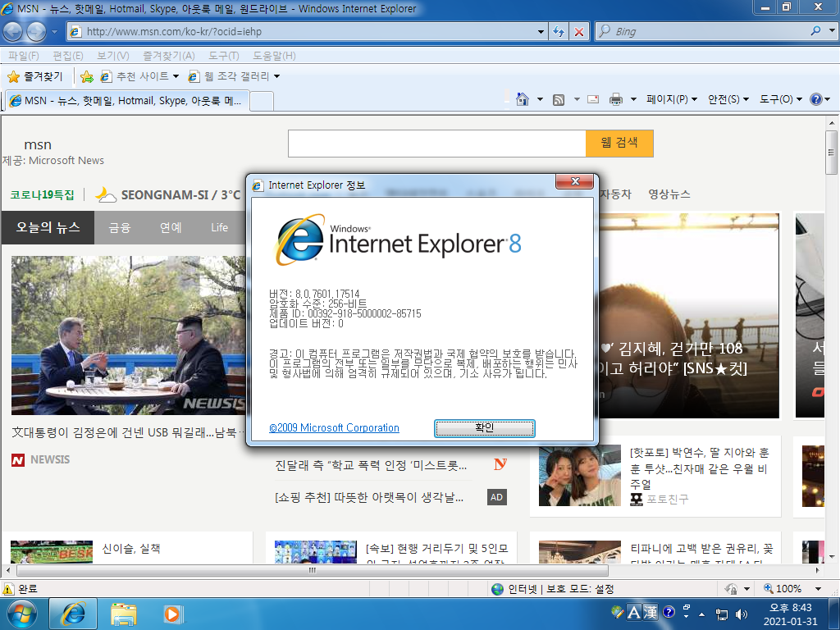The image size is (840, 630).
Task: Click the Stop loading red X icon
Action: [x=579, y=32]
